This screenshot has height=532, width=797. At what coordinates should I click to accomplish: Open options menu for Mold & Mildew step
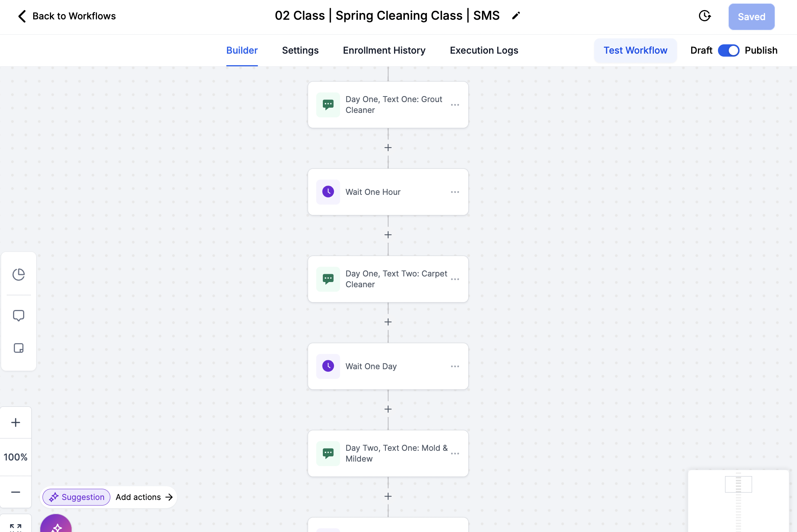[x=455, y=454]
